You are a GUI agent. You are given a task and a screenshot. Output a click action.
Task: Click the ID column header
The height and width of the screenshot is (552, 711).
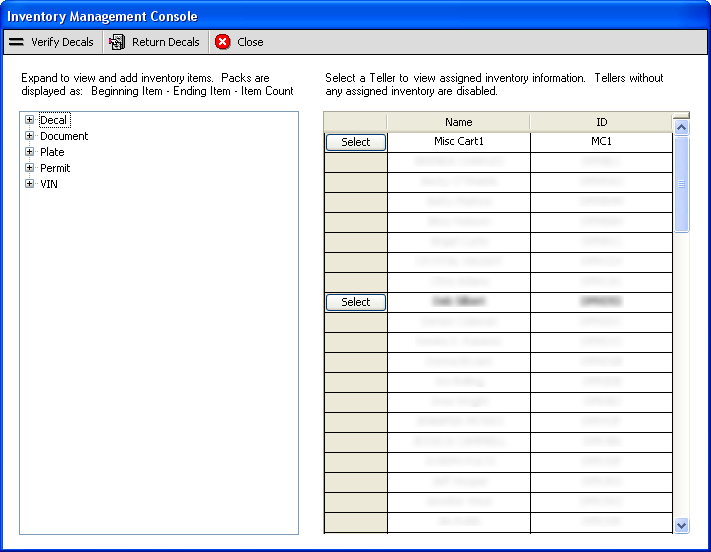[x=601, y=122]
